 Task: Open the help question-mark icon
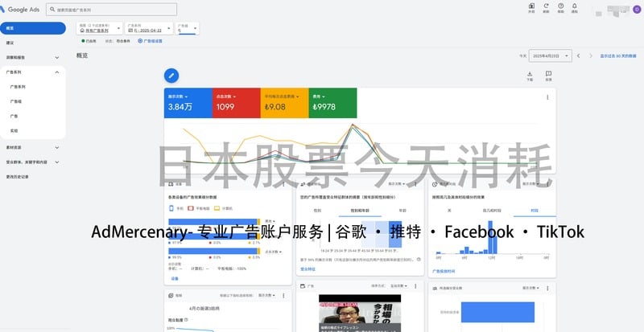coord(560,6)
